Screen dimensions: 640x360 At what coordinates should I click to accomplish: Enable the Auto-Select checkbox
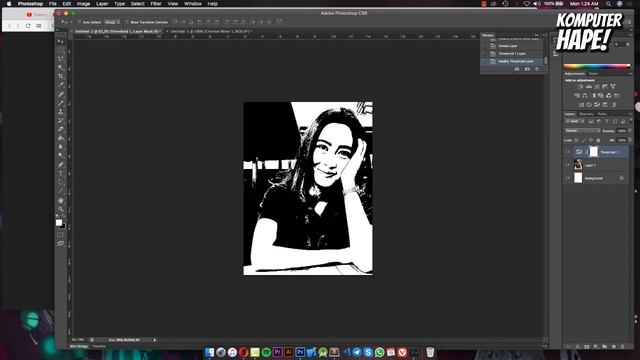click(80, 22)
